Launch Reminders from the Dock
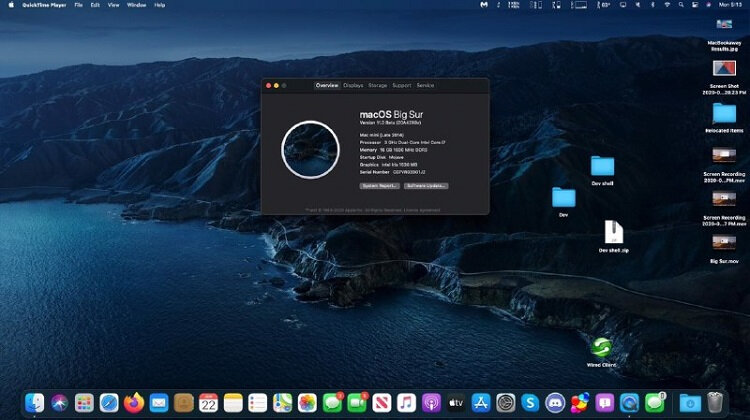The height and width of the screenshot is (420, 750). (258, 403)
